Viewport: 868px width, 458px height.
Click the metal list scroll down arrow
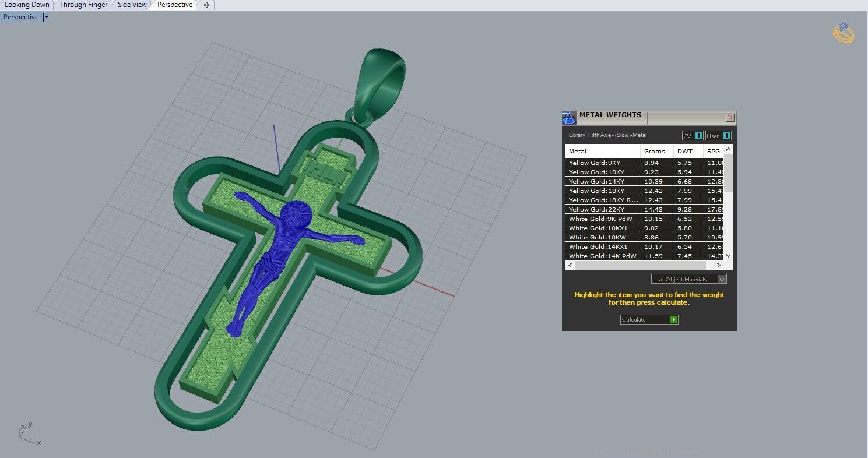point(728,256)
